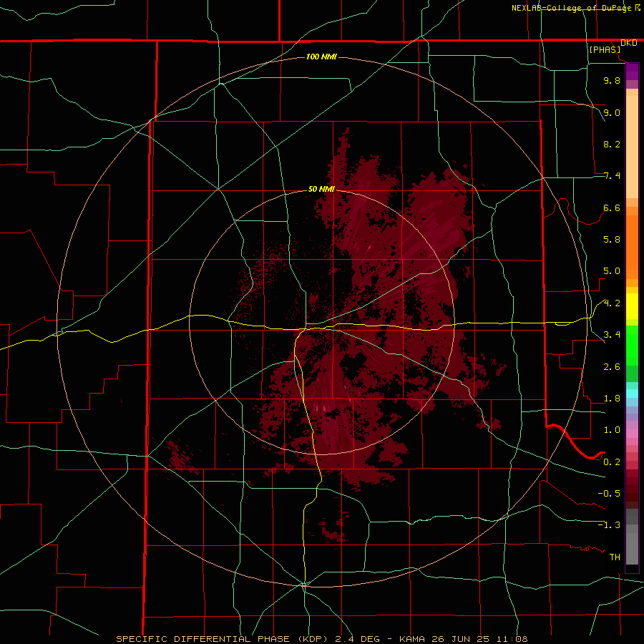Click the 7.4 scale value
The image size is (644, 644).
coord(612,176)
